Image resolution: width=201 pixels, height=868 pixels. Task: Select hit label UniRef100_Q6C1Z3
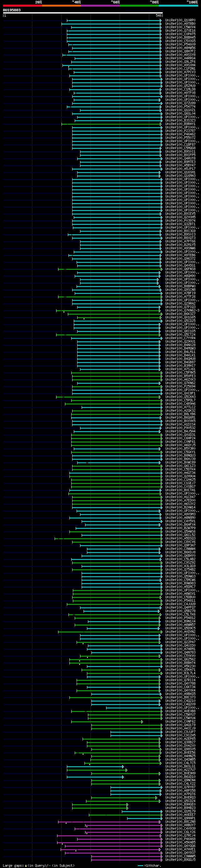click(180, 466)
